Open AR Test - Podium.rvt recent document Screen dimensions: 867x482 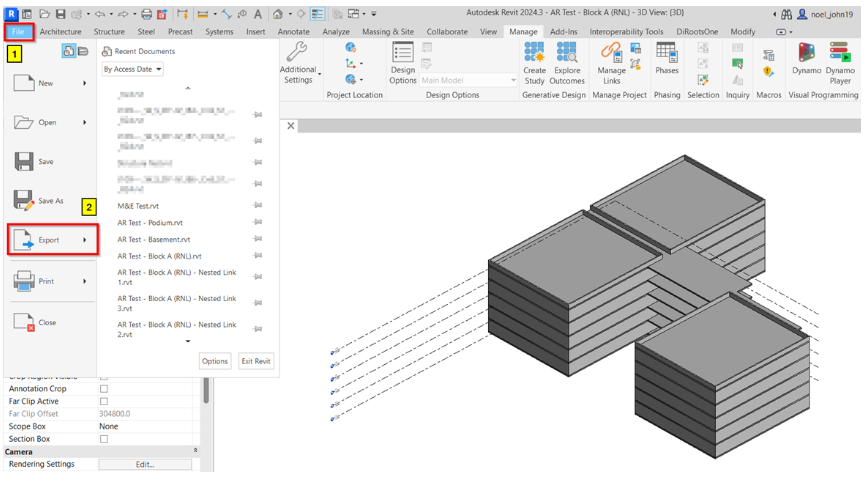[x=150, y=223]
